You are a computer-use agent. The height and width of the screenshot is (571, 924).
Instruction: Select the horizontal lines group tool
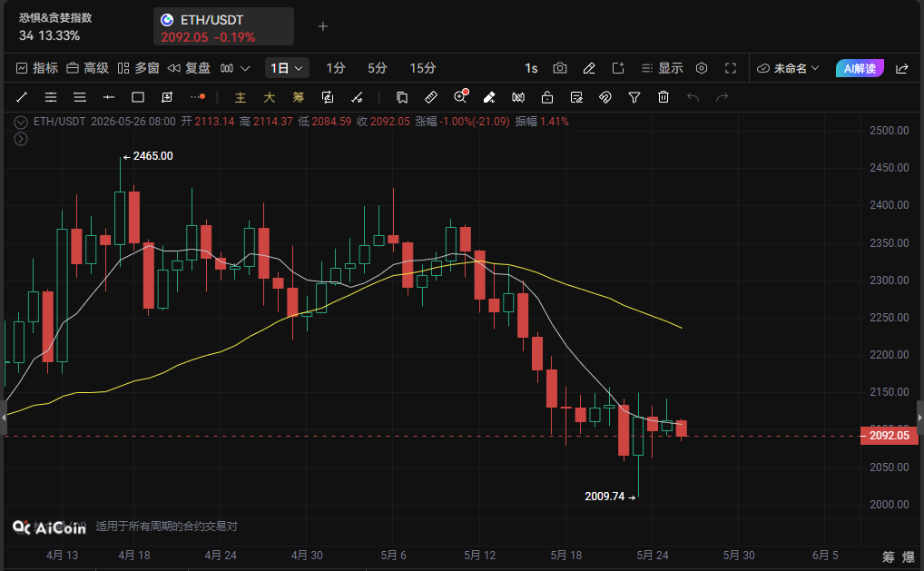(x=80, y=97)
